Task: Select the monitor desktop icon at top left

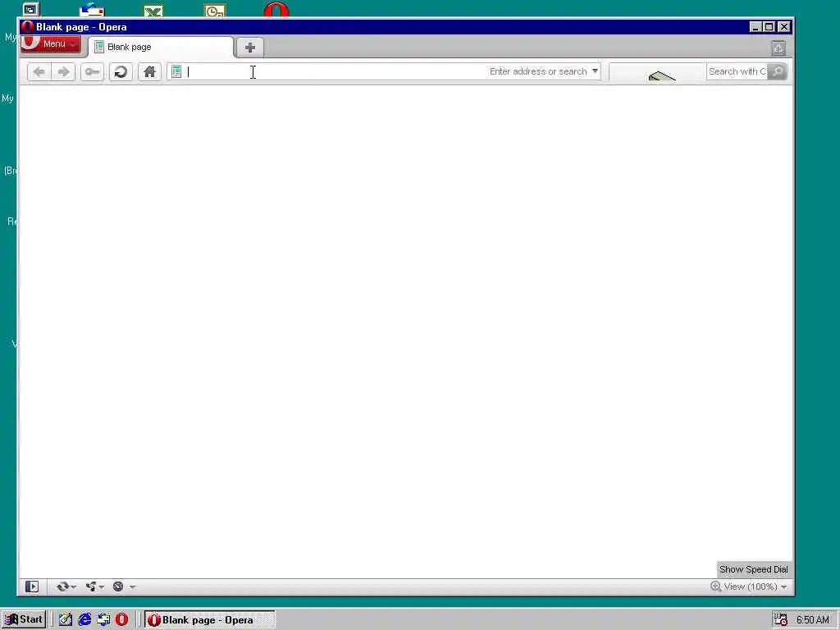Action: tap(31, 9)
